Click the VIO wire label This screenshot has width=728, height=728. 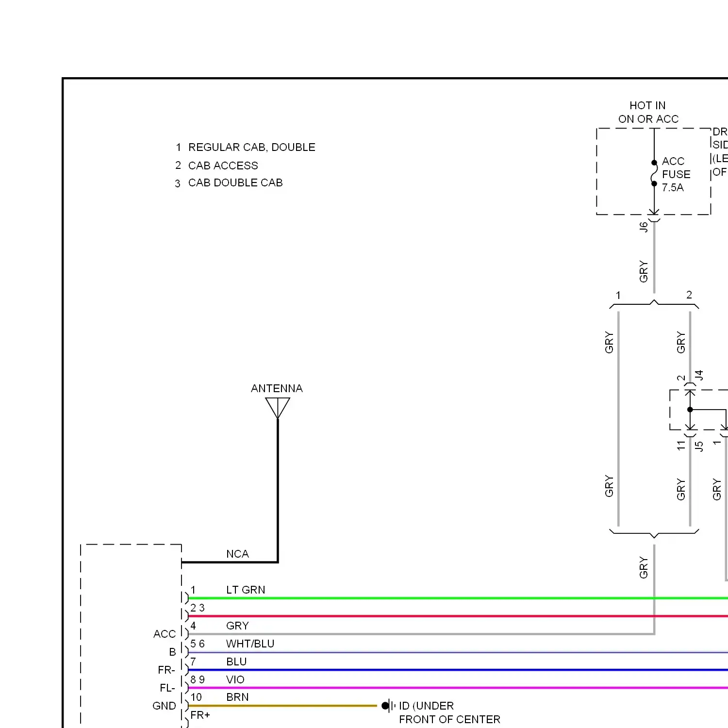[235, 679]
